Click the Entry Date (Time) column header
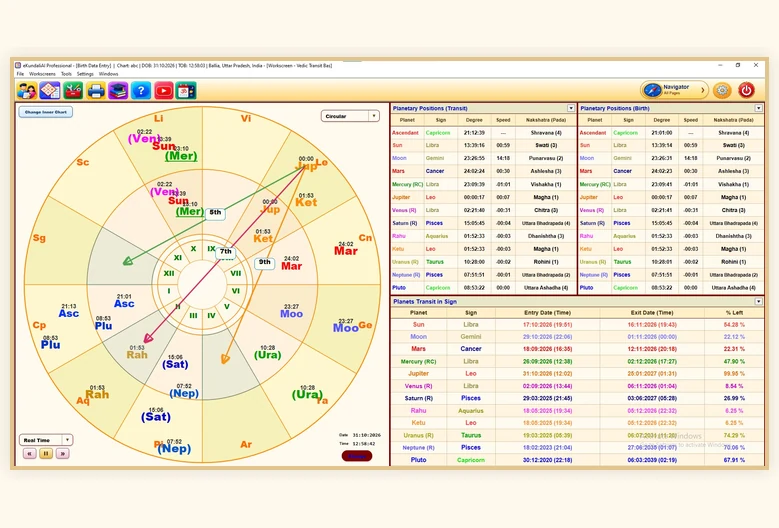Screen dimensions: 779x528 coord(547,312)
